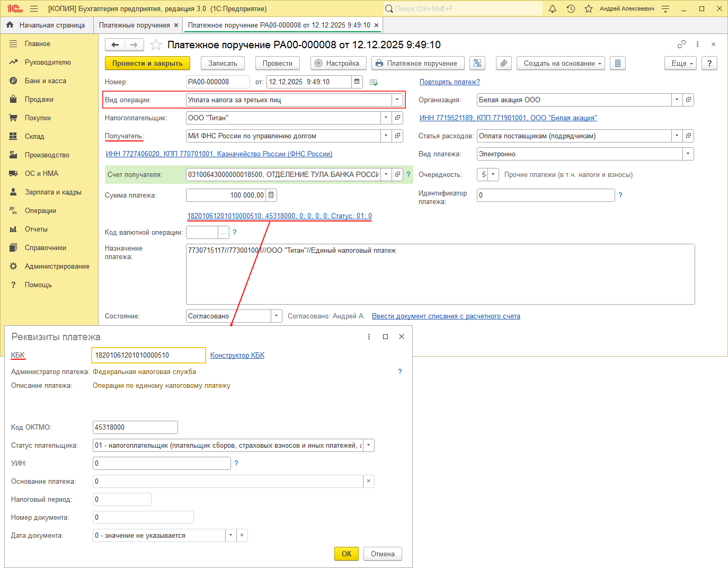Open favorites star icon in title bar
The width and height of the screenshot is (728, 568).
click(x=589, y=8)
